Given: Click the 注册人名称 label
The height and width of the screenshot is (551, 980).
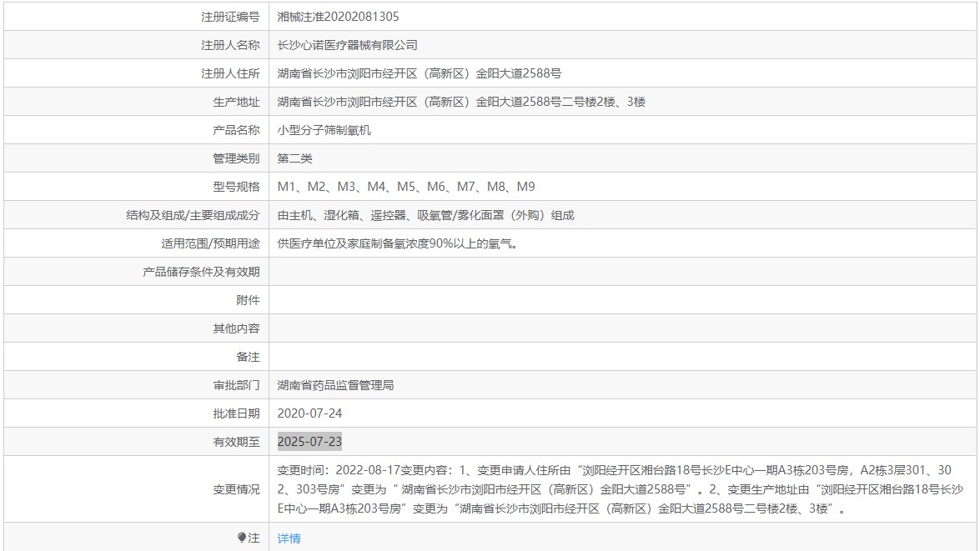Looking at the screenshot, I should [x=230, y=45].
